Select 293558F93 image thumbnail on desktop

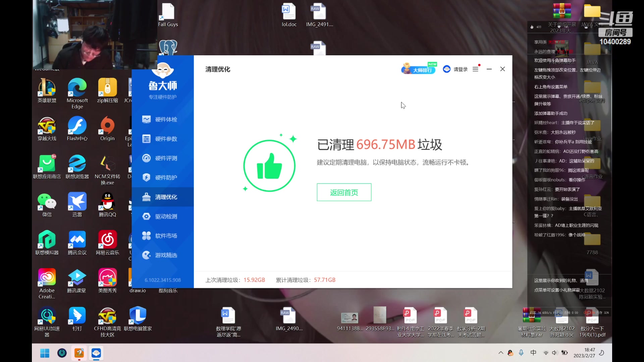(380, 319)
